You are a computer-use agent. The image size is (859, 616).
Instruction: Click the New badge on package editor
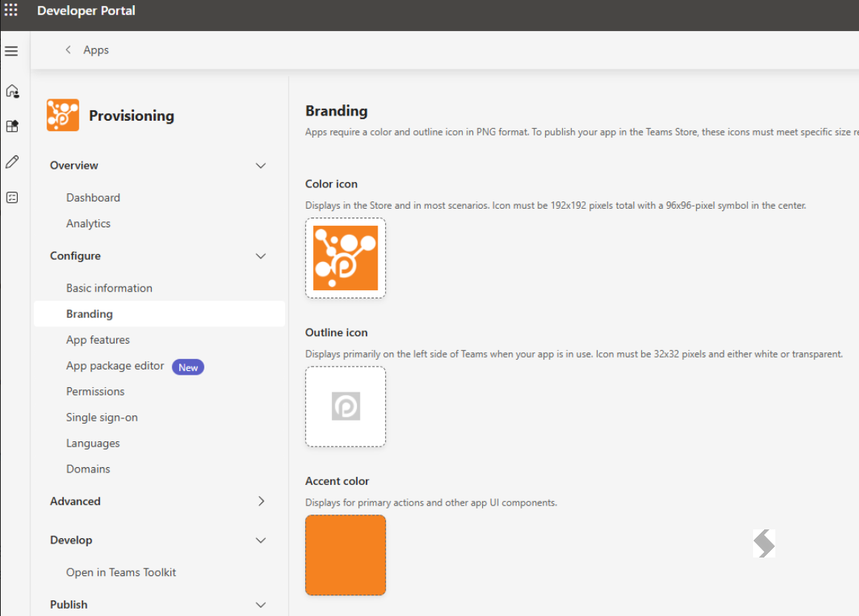tap(188, 367)
